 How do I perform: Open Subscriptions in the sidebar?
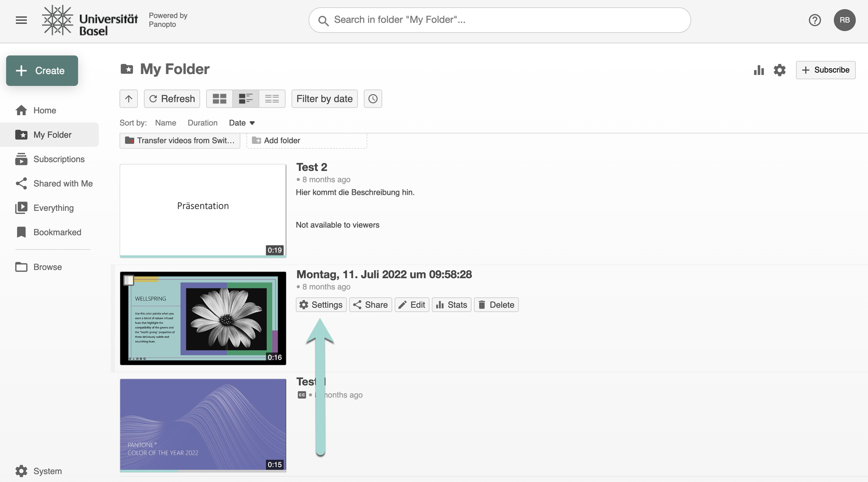click(59, 159)
